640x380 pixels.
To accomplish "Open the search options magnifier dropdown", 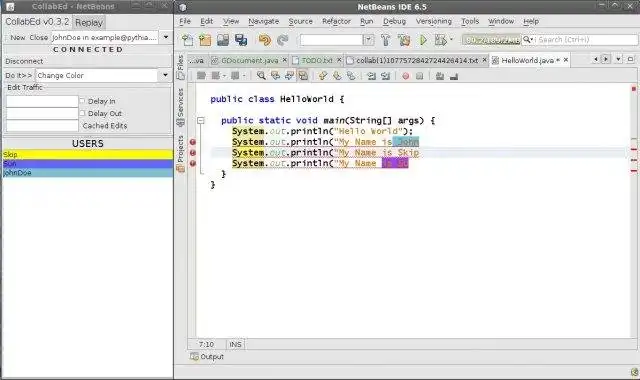I will coord(528,40).
